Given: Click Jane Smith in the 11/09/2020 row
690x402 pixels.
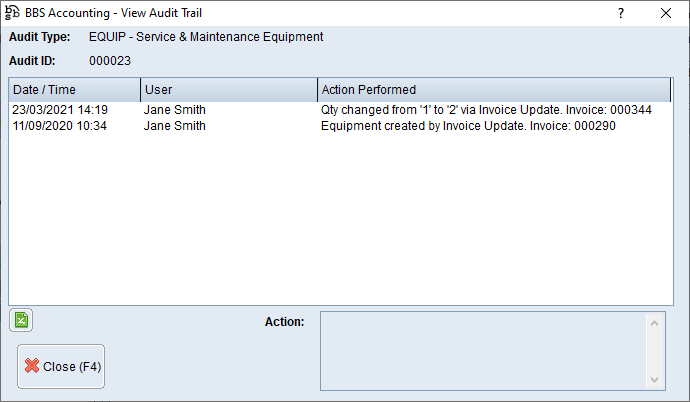Looking at the screenshot, I should click(175, 126).
